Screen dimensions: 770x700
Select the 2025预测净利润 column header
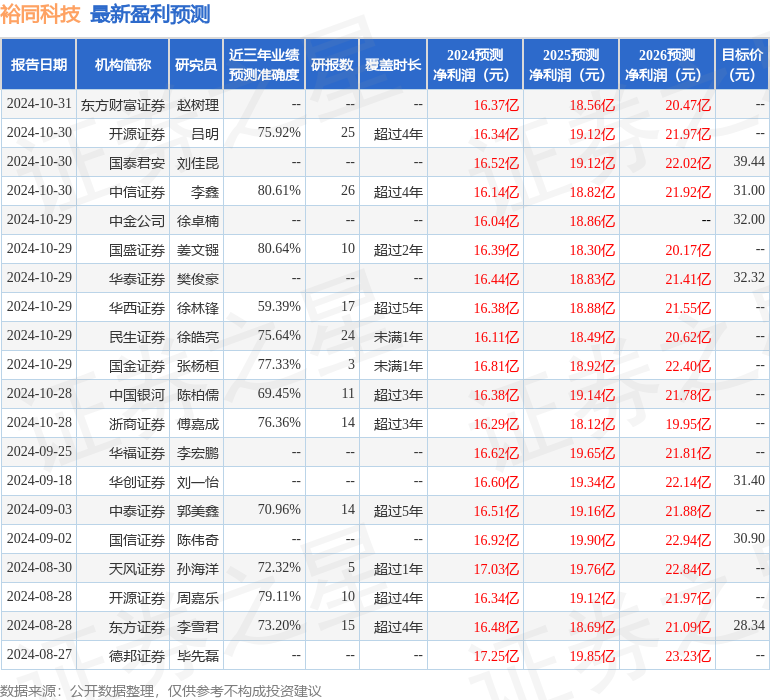(571, 64)
